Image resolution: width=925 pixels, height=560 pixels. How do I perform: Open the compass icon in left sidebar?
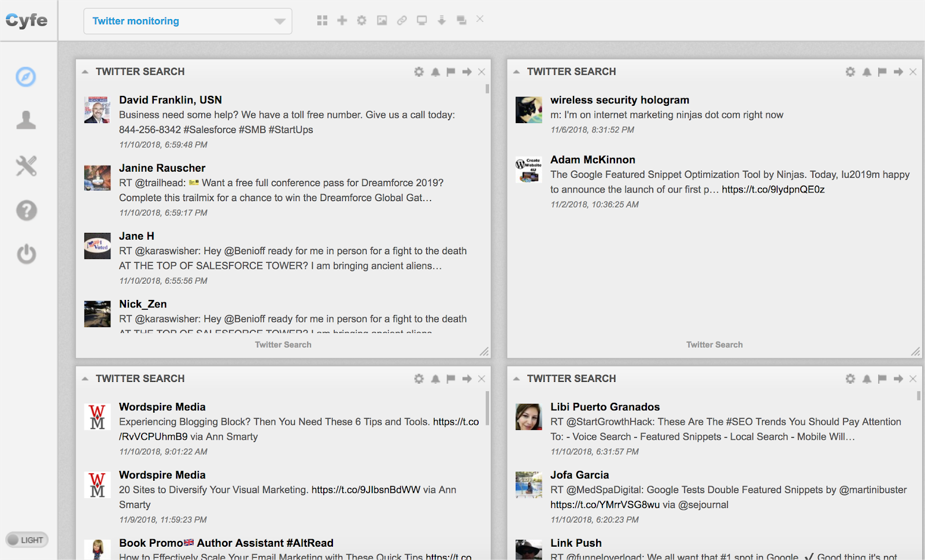coord(26,76)
